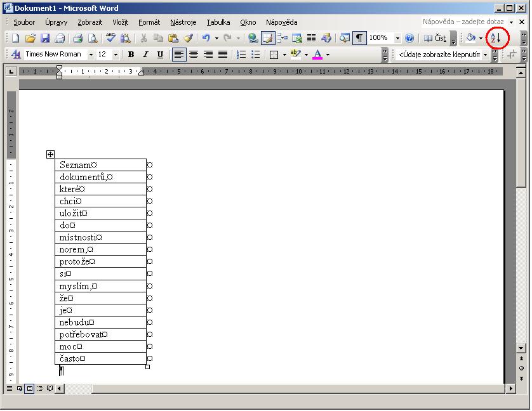Click the table move handle above Seznam
The image size is (532, 411).
click(50, 154)
